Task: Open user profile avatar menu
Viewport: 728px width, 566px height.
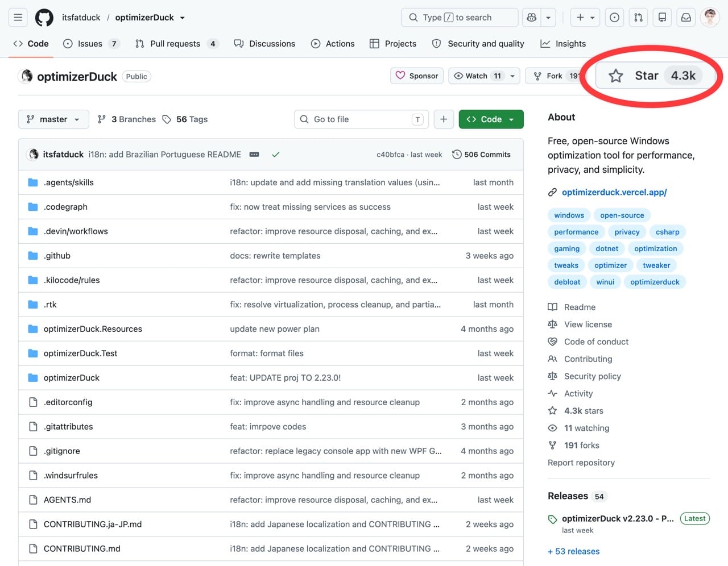Action: point(710,18)
